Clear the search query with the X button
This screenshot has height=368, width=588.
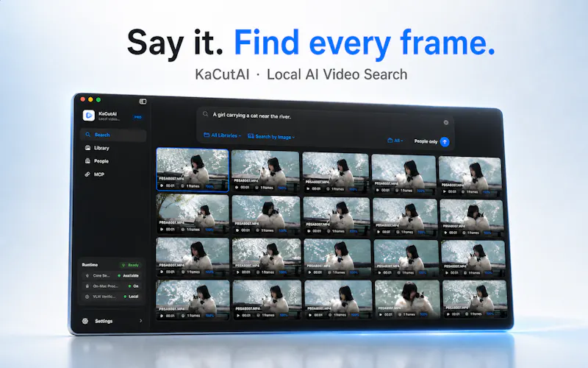(x=446, y=122)
